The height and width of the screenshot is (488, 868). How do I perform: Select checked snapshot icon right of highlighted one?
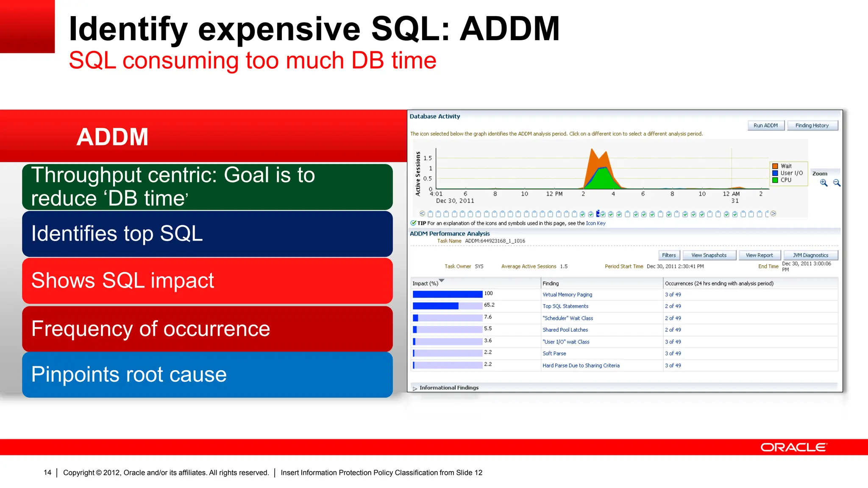603,214
